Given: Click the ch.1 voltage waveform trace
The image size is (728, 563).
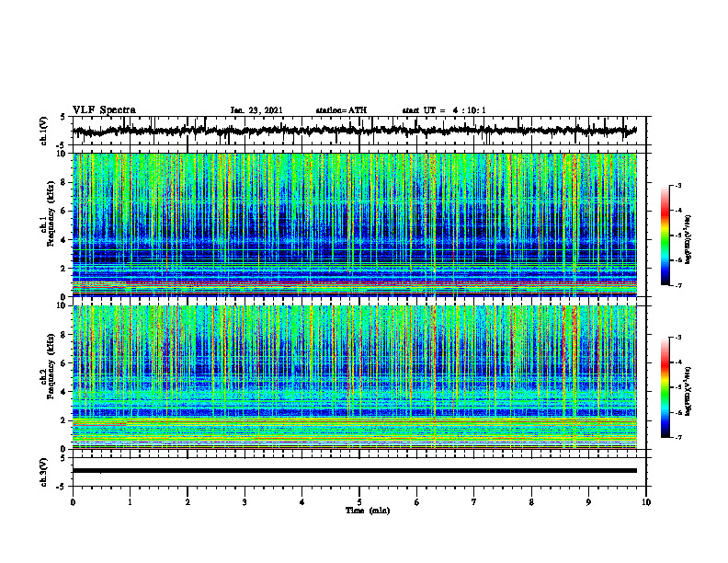Looking at the screenshot, I should [354, 131].
